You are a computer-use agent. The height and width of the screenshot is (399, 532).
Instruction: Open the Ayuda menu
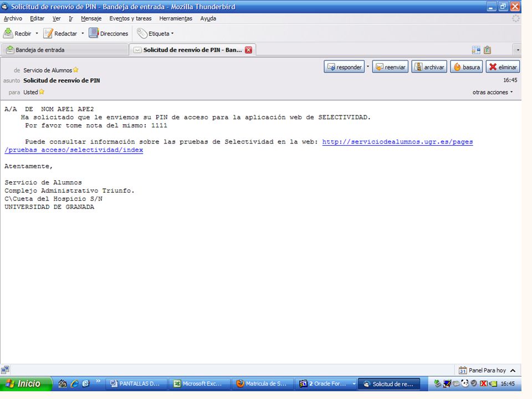click(x=208, y=18)
